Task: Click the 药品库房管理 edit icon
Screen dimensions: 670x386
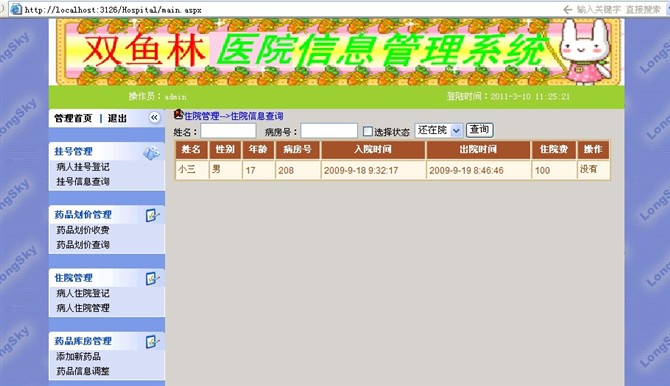Action: pyautogui.click(x=152, y=342)
